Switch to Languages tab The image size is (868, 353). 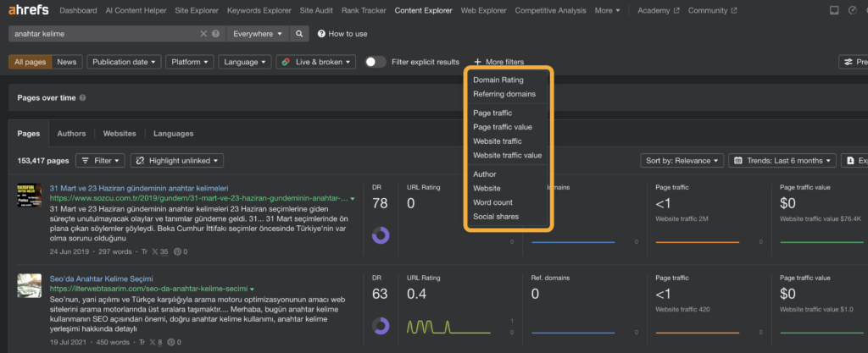click(x=173, y=134)
